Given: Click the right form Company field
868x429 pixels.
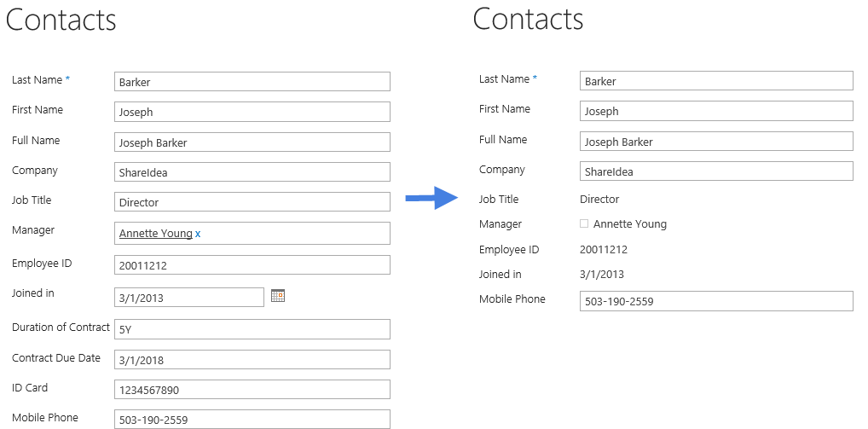Looking at the screenshot, I should click(716, 171).
